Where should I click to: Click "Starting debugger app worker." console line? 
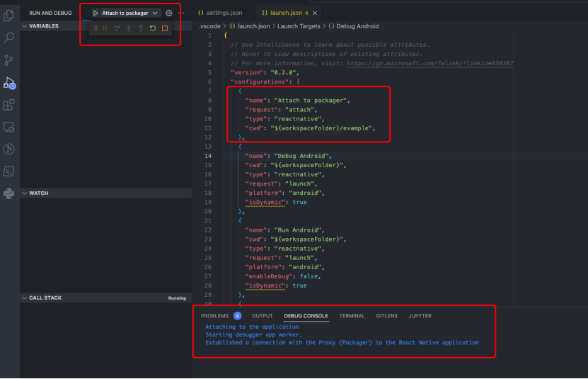coord(253,334)
